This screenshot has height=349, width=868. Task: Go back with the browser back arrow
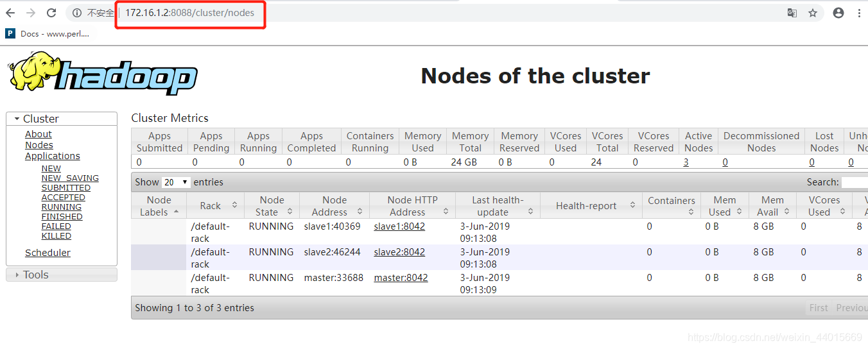[x=10, y=13]
